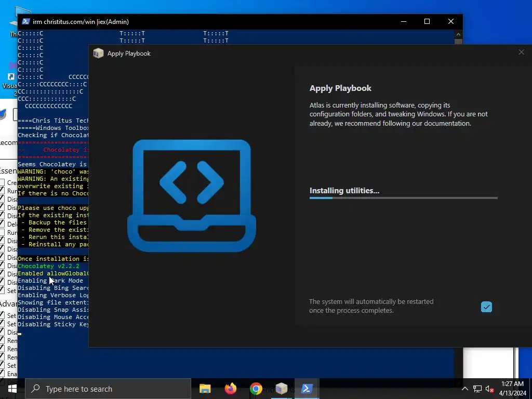Maximize the PowerShell admin window
The height and width of the screenshot is (399, 532).
pyautogui.click(x=427, y=21)
